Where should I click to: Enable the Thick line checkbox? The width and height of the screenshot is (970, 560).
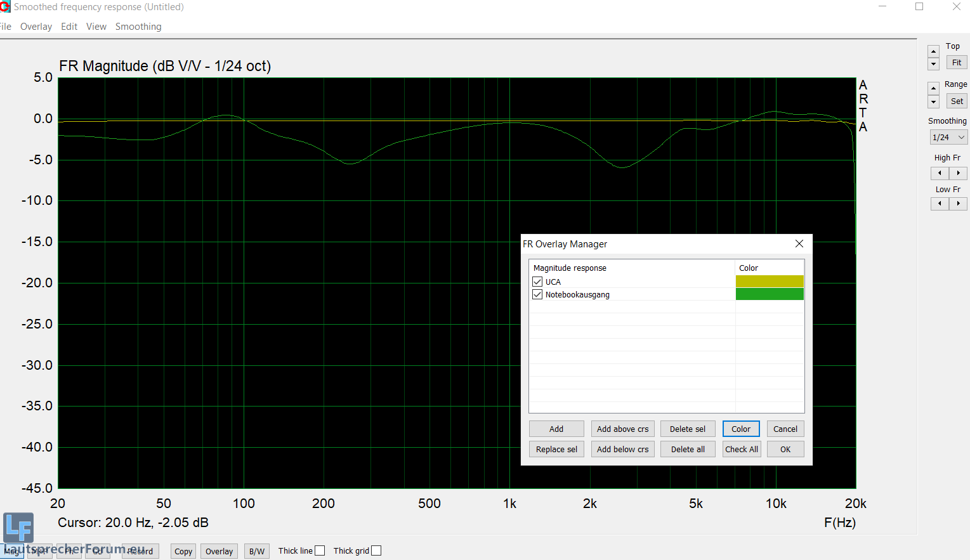[320, 550]
